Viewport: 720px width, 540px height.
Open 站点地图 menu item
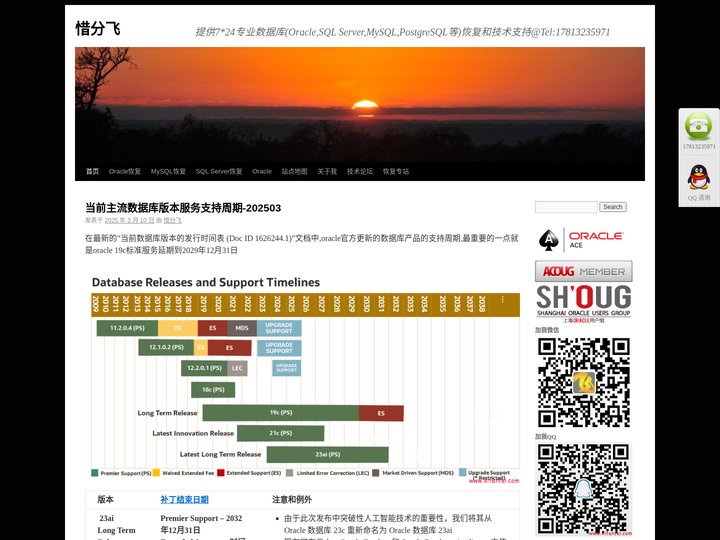coord(294,171)
